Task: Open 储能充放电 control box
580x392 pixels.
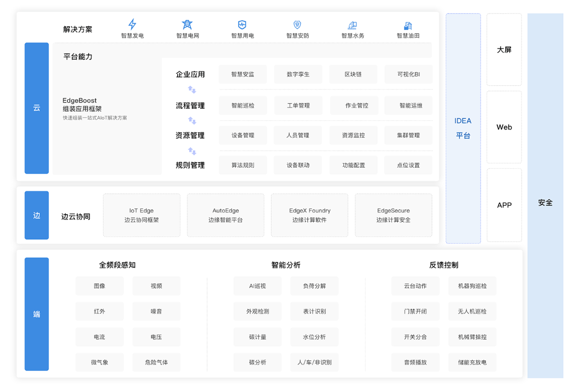Action: point(472,363)
